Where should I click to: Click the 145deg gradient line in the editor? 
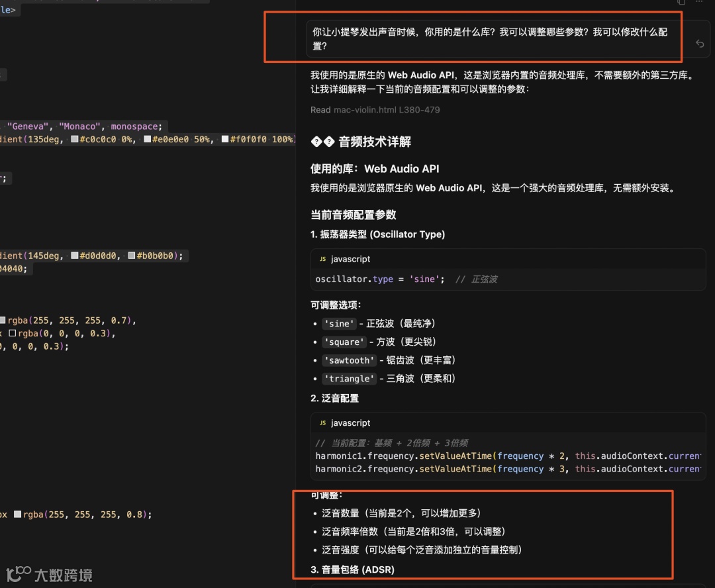(91, 256)
